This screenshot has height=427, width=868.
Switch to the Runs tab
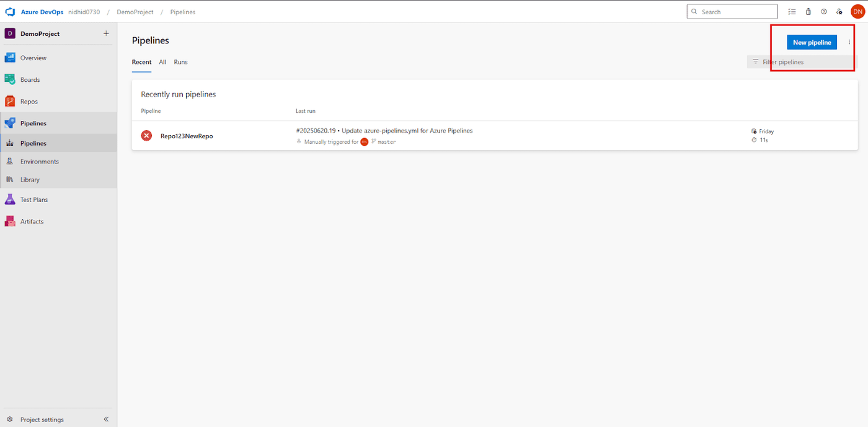point(180,62)
